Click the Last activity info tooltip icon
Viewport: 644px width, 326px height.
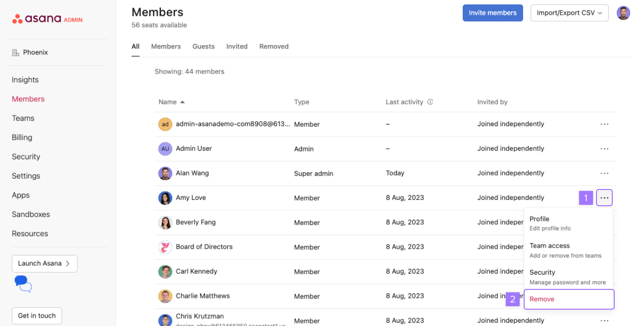429,102
